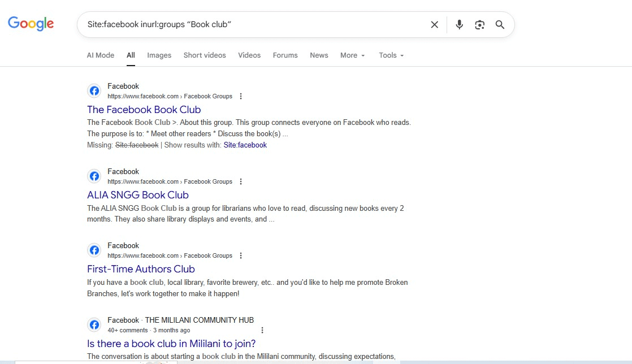632x364 pixels.
Task: Click the Facebook icon for THE MILILANI COMMUNITY HUB
Action: click(94, 324)
